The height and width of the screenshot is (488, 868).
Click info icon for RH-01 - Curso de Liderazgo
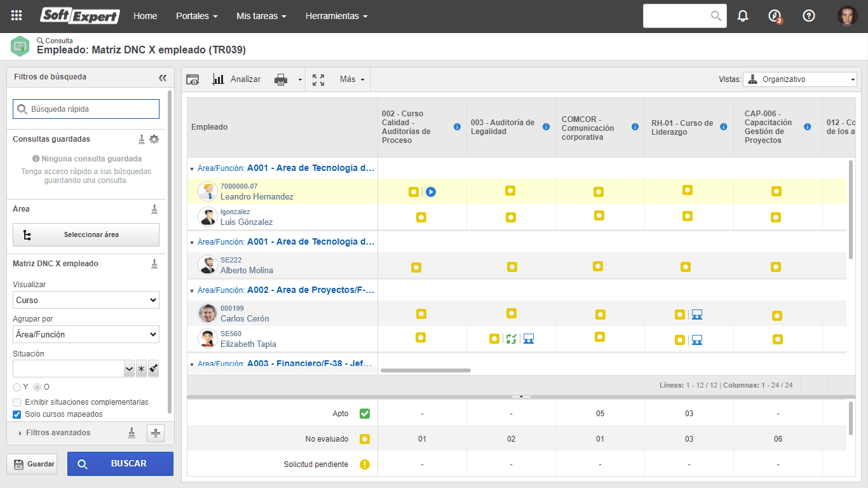pos(724,127)
